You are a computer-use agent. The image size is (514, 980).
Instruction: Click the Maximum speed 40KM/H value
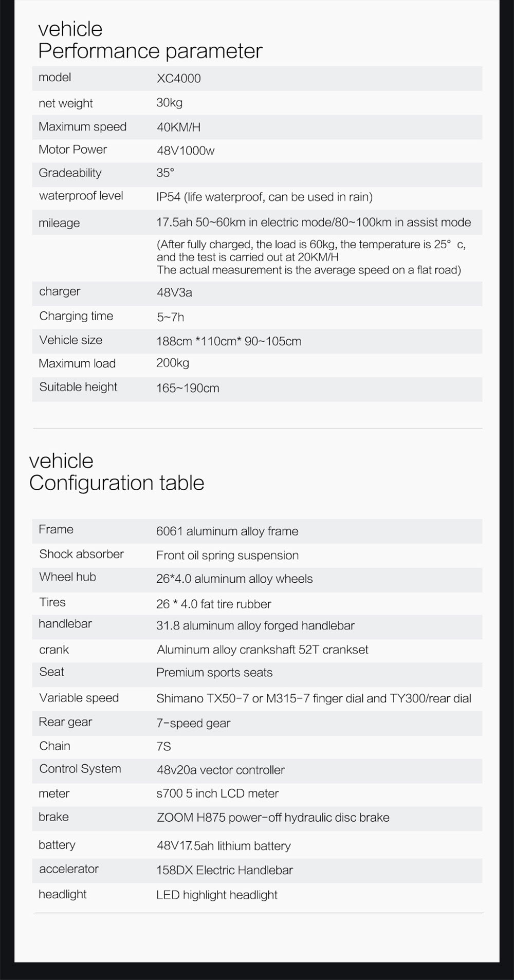pos(178,127)
